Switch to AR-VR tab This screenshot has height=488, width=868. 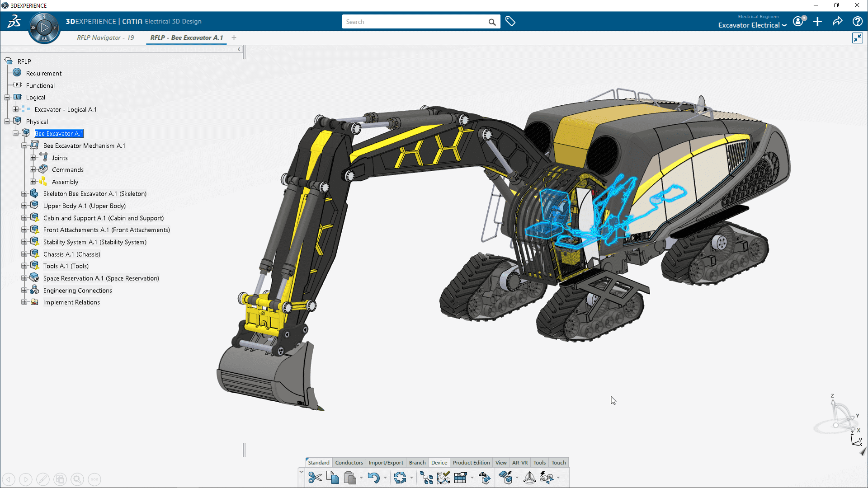(519, 463)
